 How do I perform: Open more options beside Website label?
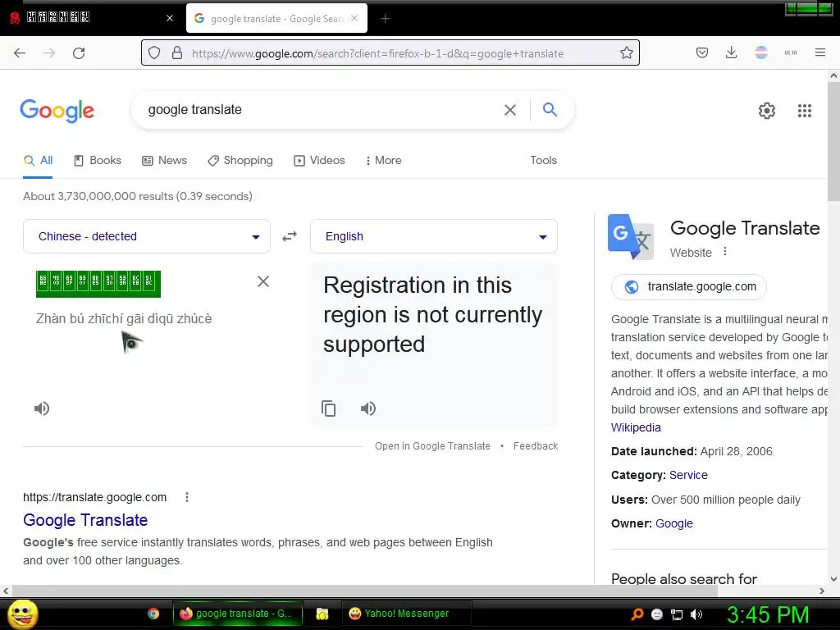tap(725, 251)
